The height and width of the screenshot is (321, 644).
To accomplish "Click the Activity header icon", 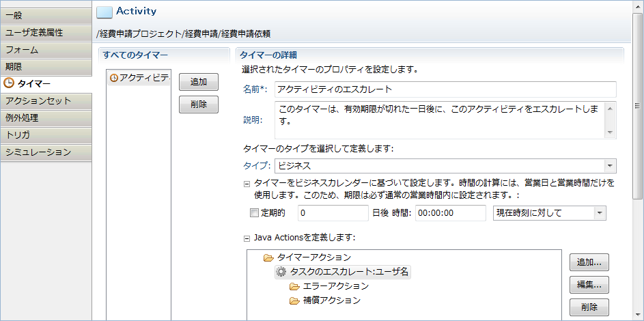I will 104,11.
